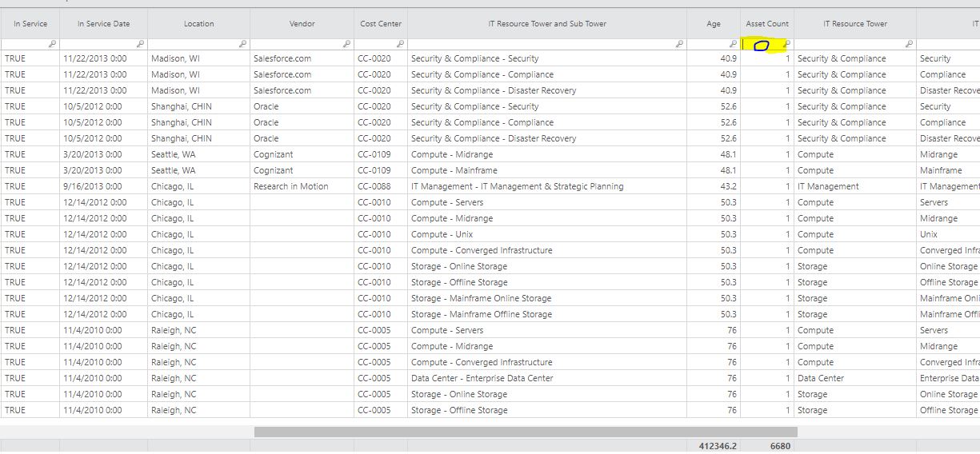Viewport: 980px width, 454px height.
Task: Click the search icon under In Service Date
Action: pyautogui.click(x=141, y=44)
